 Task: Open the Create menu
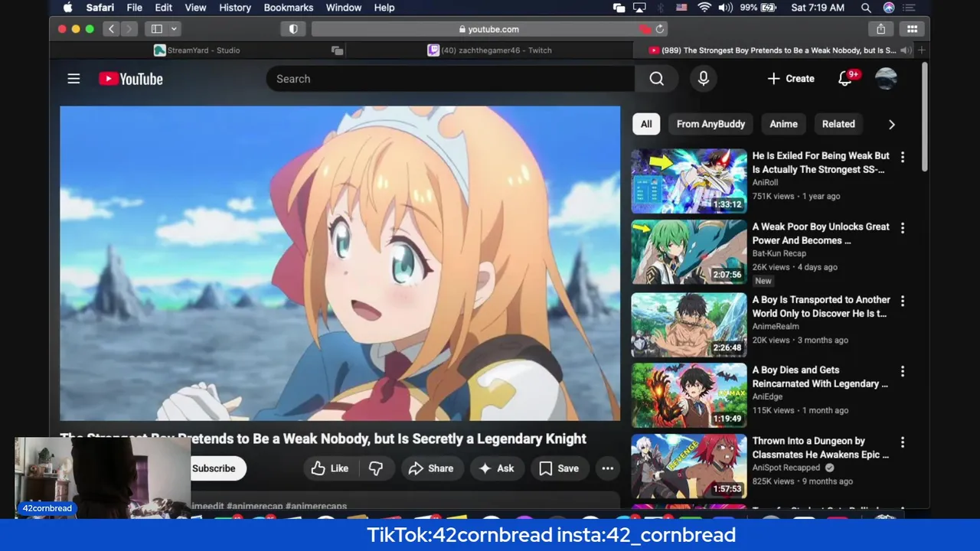pos(791,79)
